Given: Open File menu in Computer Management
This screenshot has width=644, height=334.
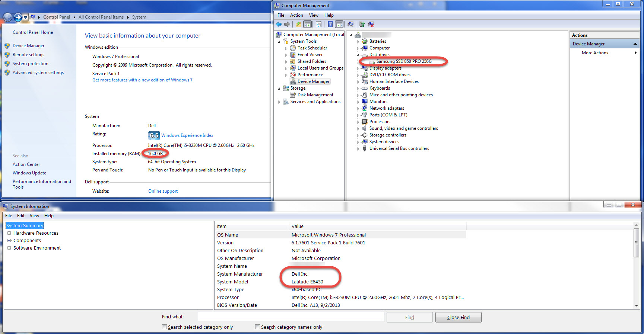Looking at the screenshot, I should (281, 15).
